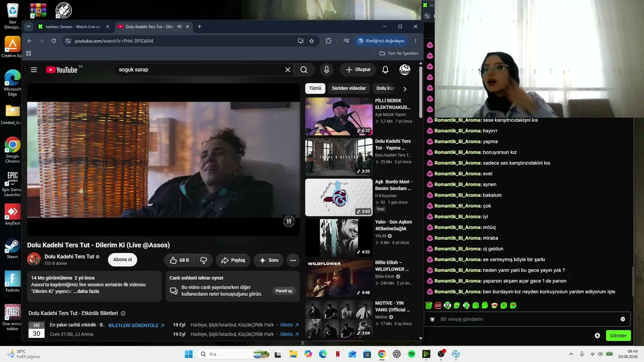Dislike the Dilerim Ki video
Viewport: 644px width, 362px height.
click(x=204, y=260)
